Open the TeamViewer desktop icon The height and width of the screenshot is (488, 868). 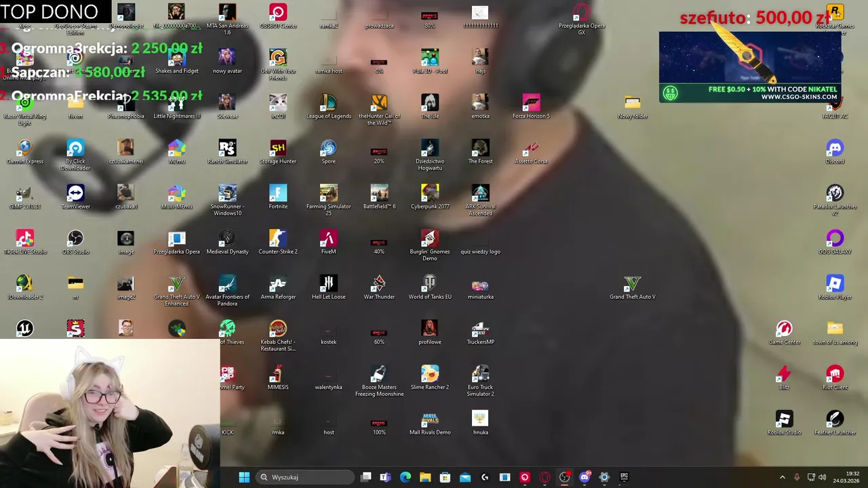75,197
